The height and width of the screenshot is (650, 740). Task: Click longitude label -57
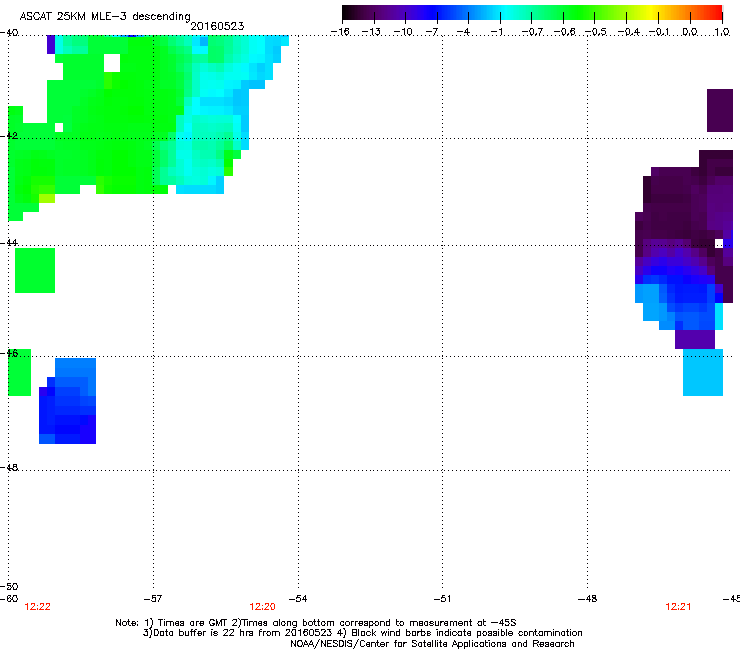pos(153,599)
